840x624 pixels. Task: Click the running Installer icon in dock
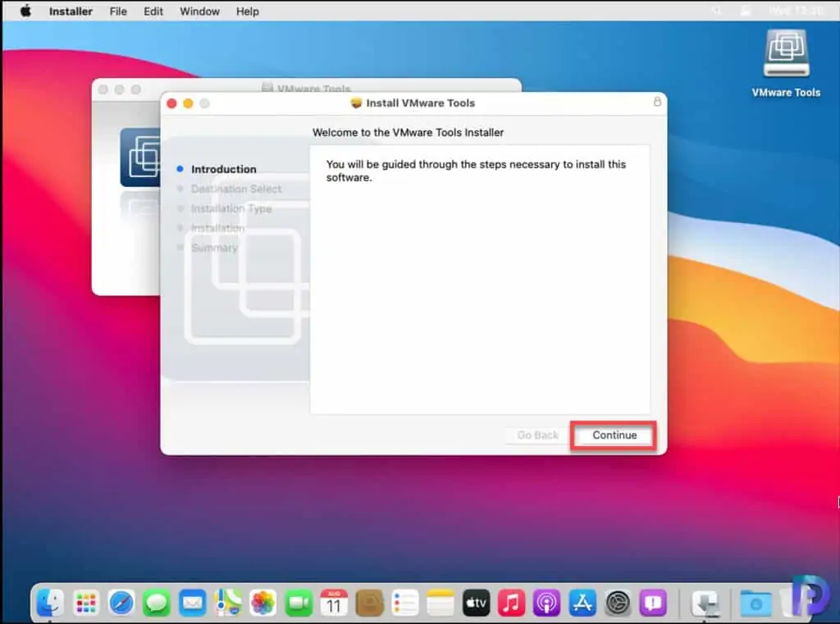[x=705, y=604]
